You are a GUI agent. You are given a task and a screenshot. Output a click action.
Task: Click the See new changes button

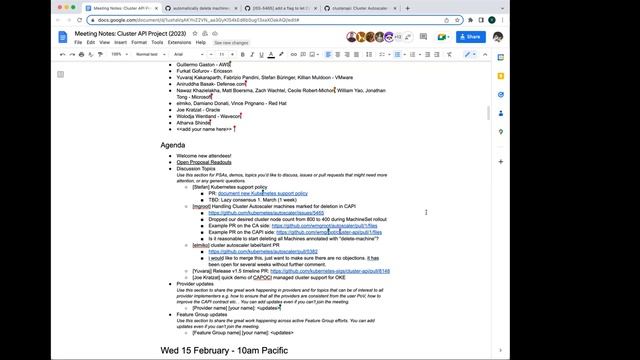[231, 42]
